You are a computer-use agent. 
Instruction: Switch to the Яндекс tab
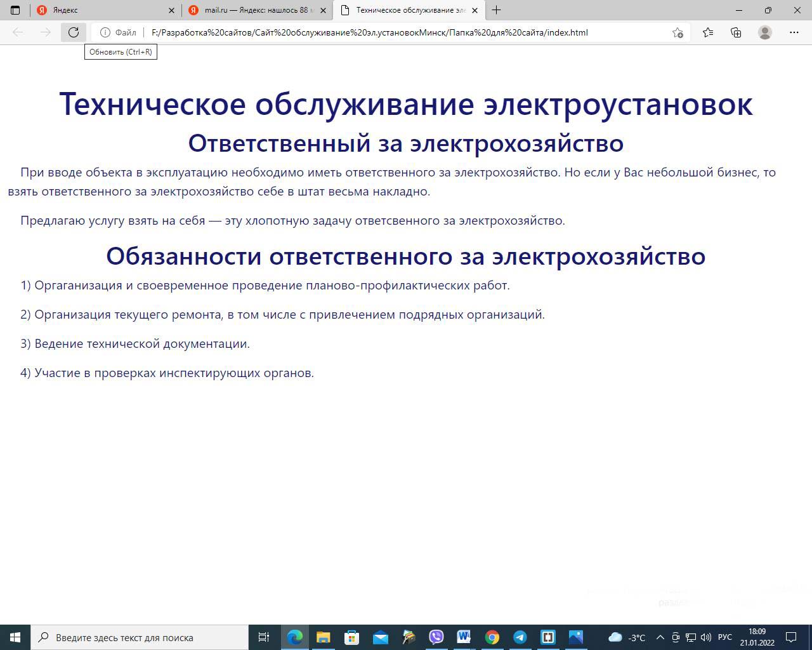(x=101, y=10)
